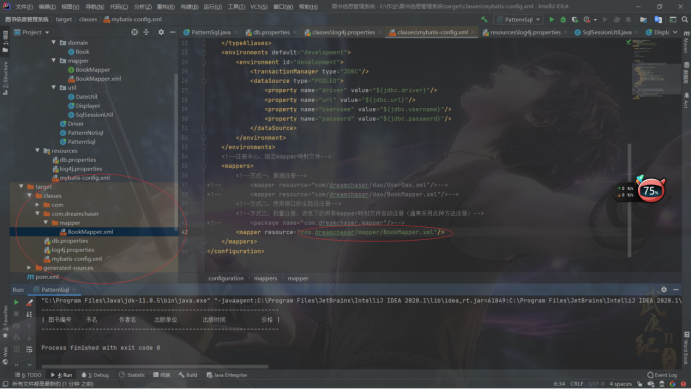Viewport: 692px width, 389px height.
Task: Collapse the util package
Action: click(54, 87)
